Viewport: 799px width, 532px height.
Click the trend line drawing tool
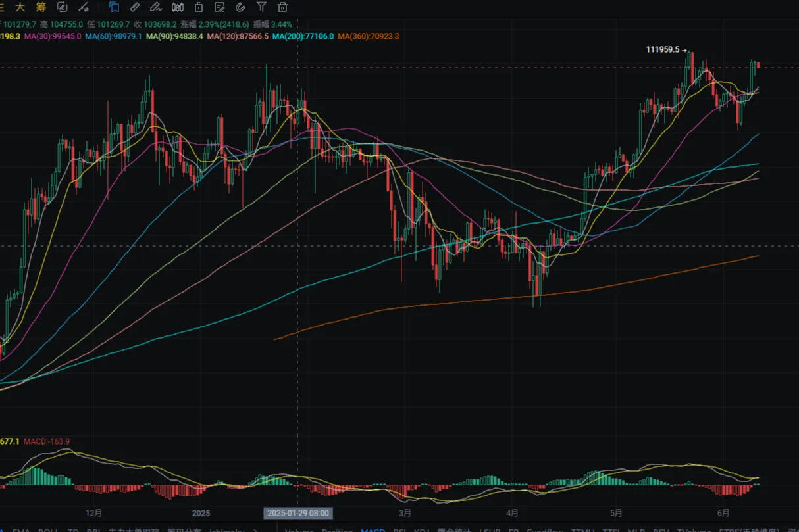tap(83, 7)
